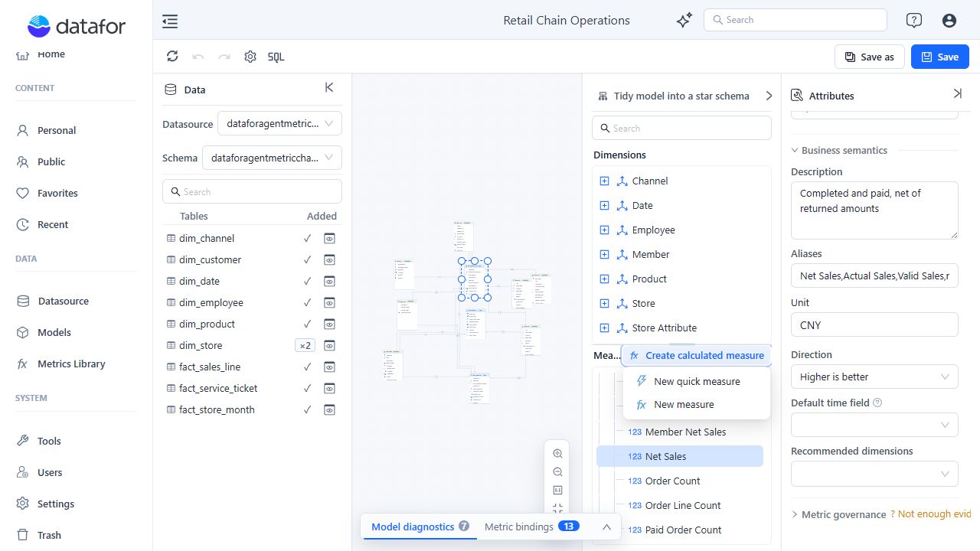Open the help question mark icon
Viewport: 980px width, 551px height.
tap(913, 21)
